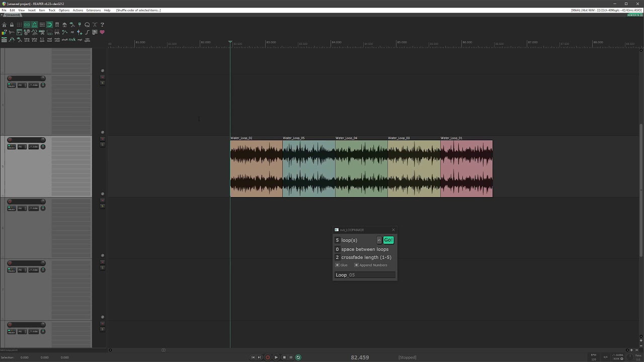The width and height of the screenshot is (644, 362).
Task: Select the pink Water_Loop_01 item
Action: point(466,168)
